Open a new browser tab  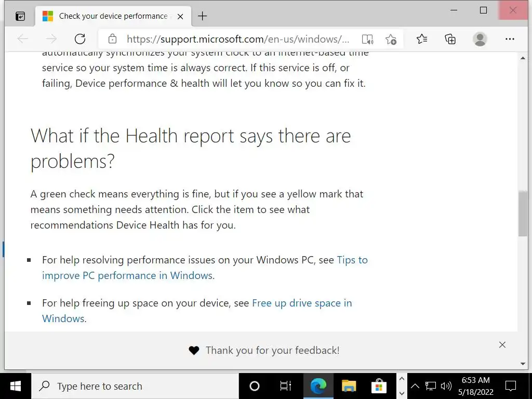pos(202,16)
